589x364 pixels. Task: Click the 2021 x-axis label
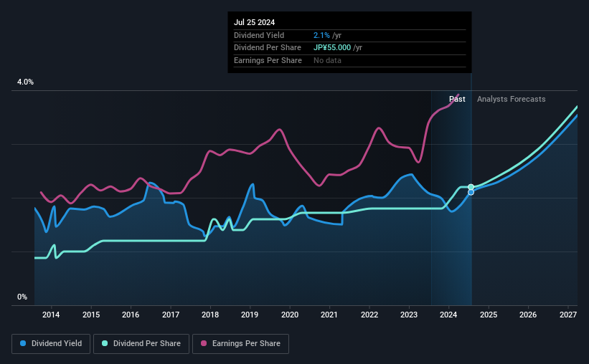pyautogui.click(x=329, y=315)
